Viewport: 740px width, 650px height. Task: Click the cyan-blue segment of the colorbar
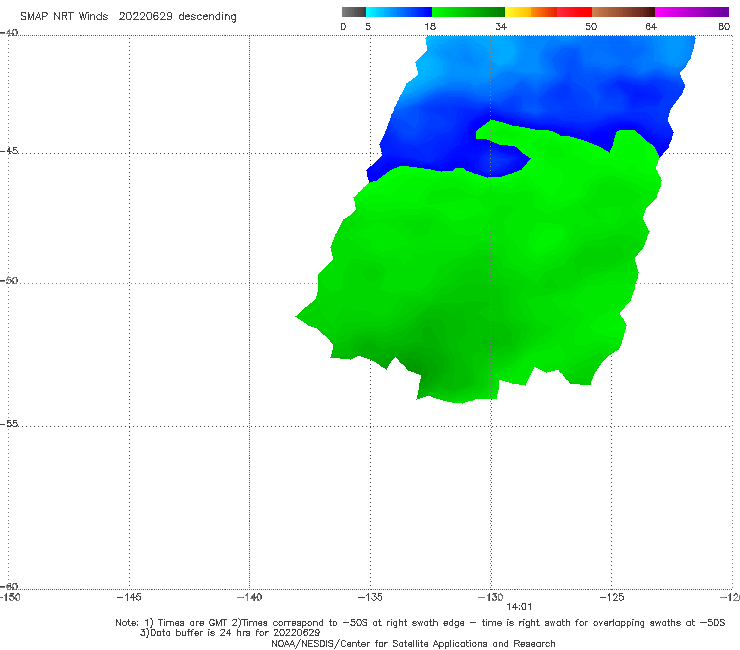coord(399,12)
